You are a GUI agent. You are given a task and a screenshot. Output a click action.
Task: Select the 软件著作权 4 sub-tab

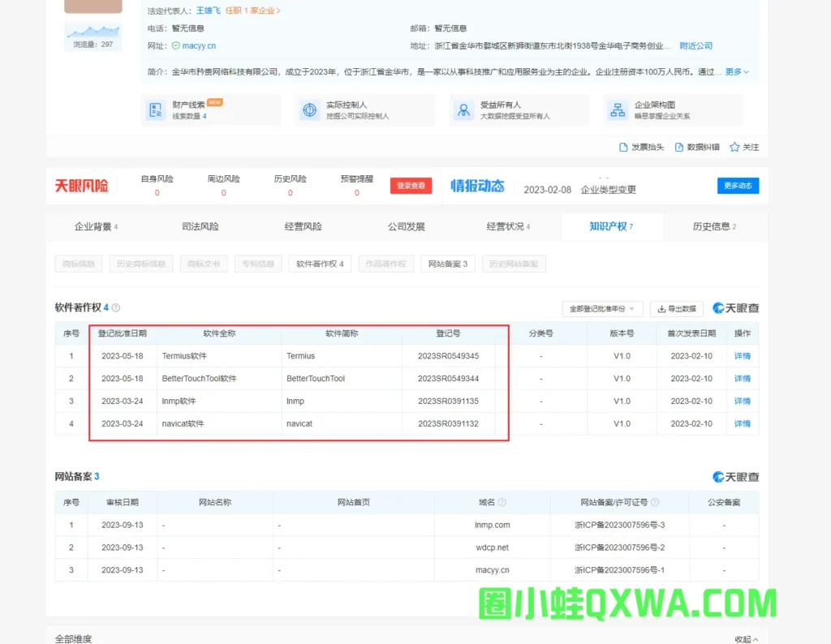[320, 264]
